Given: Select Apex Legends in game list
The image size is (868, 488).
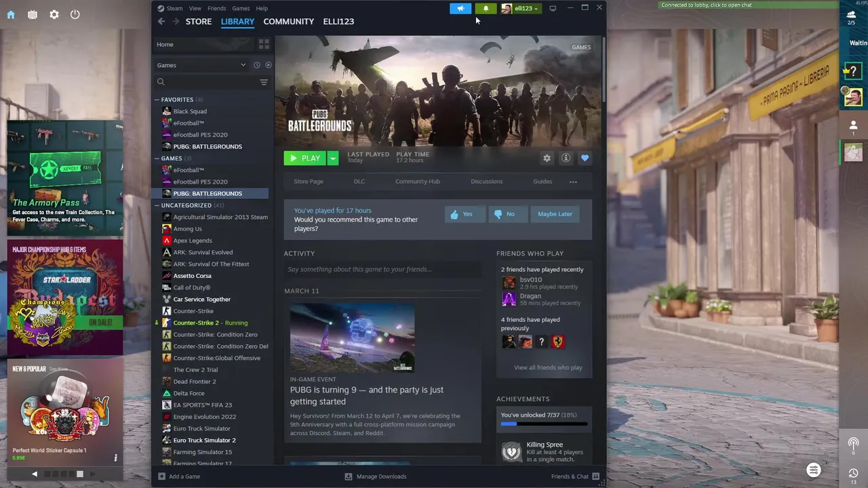Looking at the screenshot, I should click(x=193, y=241).
